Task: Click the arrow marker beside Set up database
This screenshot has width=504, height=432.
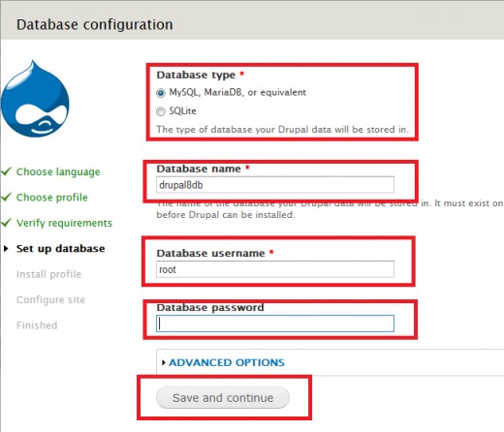Action: tap(6, 248)
